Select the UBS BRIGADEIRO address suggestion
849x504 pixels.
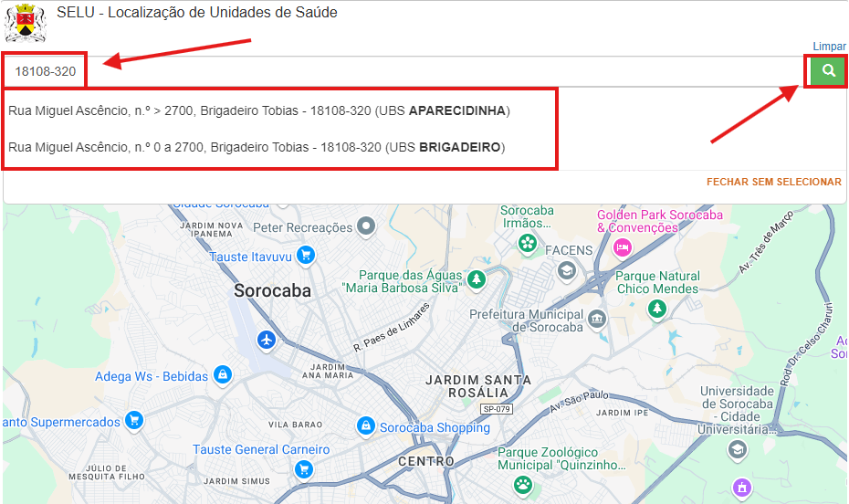pyautogui.click(x=257, y=147)
